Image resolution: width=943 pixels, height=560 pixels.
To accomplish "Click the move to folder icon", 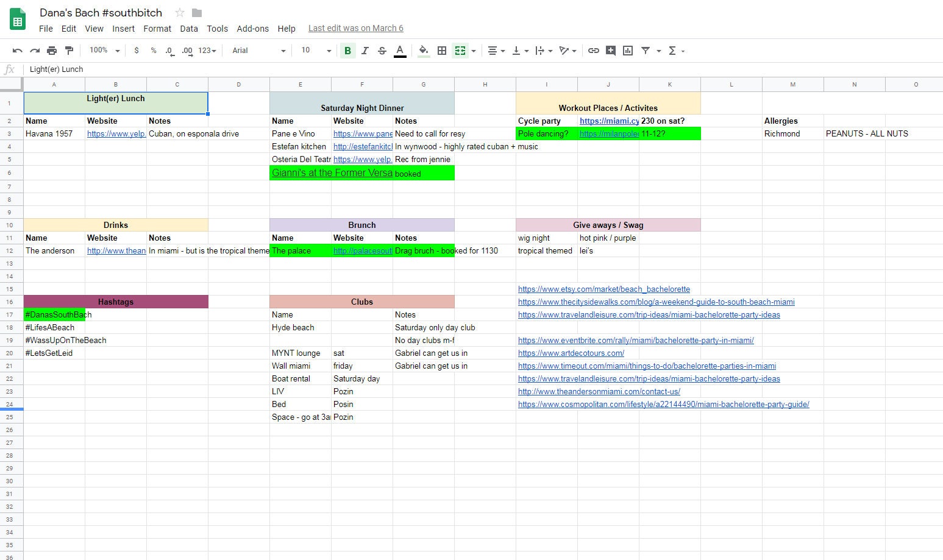I will [x=196, y=13].
